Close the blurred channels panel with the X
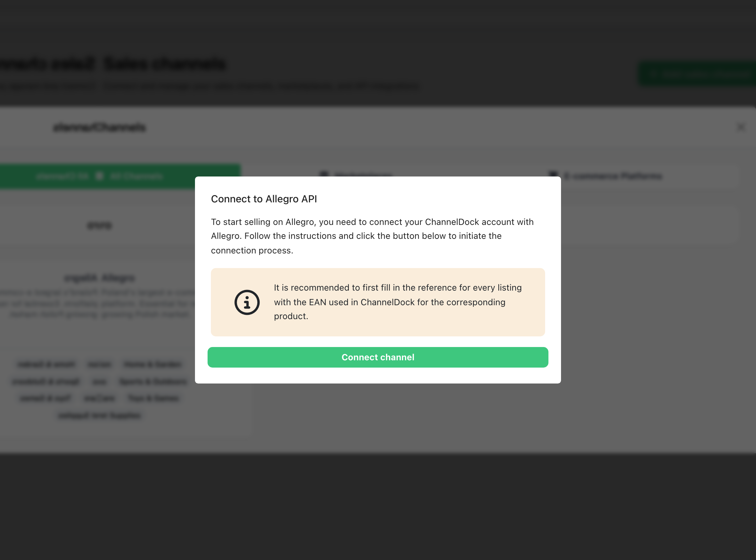756x560 pixels. (741, 127)
